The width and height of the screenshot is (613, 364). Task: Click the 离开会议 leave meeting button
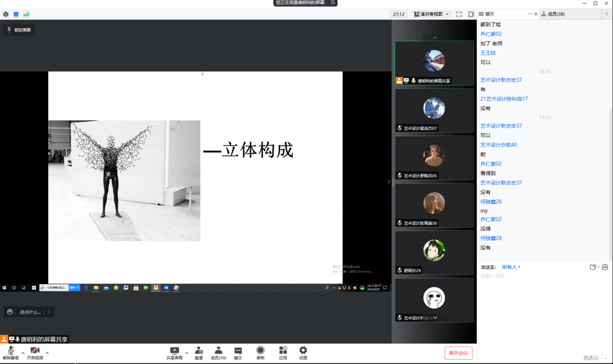coord(458,353)
